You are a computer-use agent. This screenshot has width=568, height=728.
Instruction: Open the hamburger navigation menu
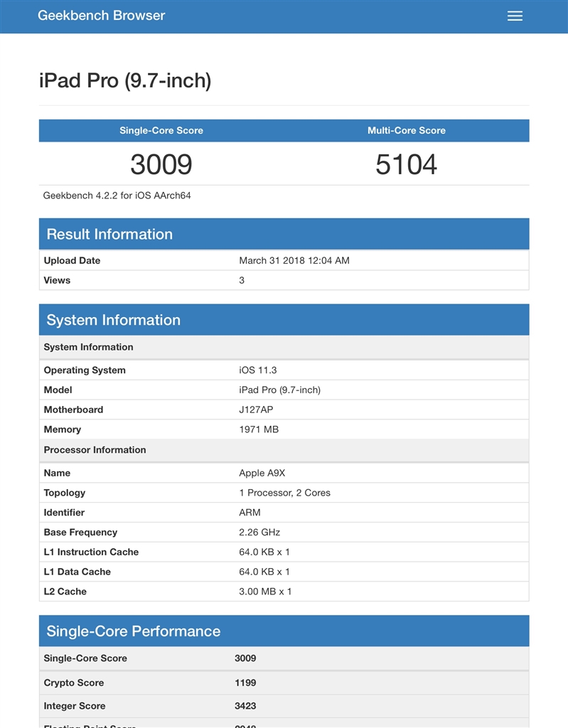tap(515, 16)
